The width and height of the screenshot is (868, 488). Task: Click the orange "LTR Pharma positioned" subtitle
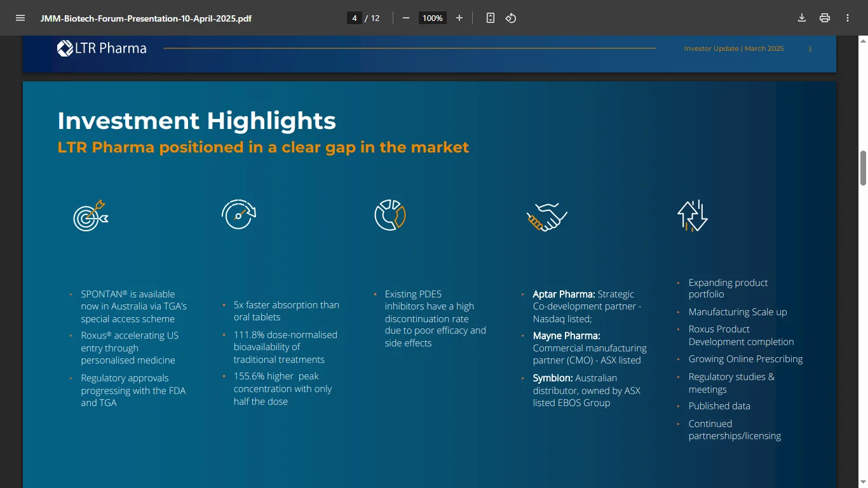(x=263, y=147)
